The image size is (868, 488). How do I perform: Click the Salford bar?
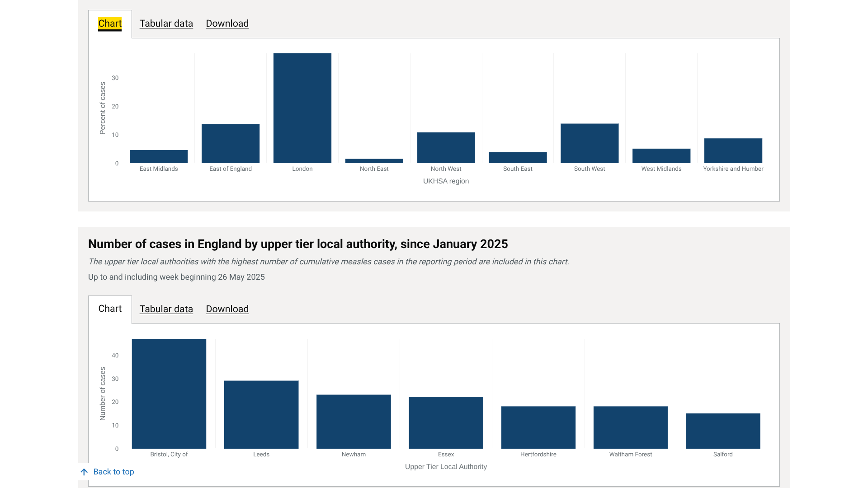click(723, 431)
